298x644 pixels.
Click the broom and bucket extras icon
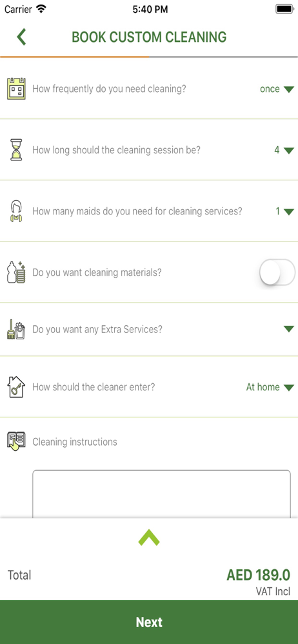coord(17,329)
